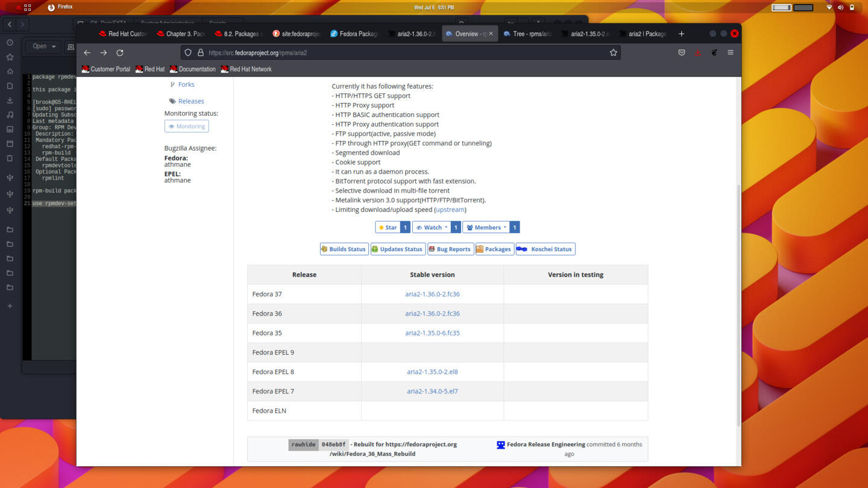Click file manager forward chevron button

tap(22, 24)
